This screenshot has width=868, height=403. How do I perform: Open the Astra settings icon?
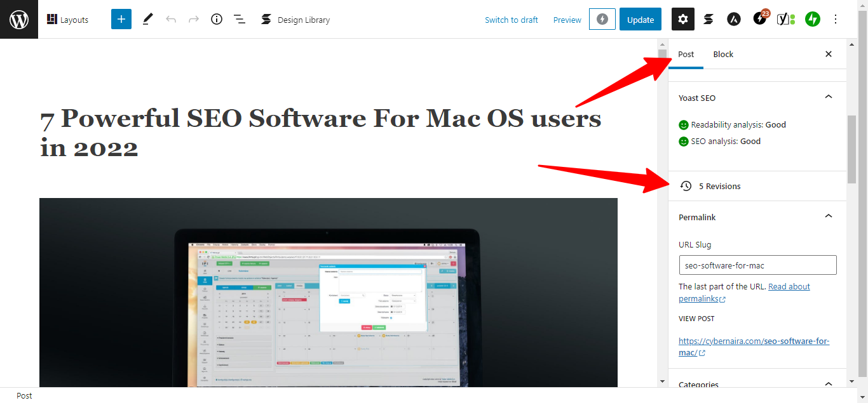click(x=734, y=19)
